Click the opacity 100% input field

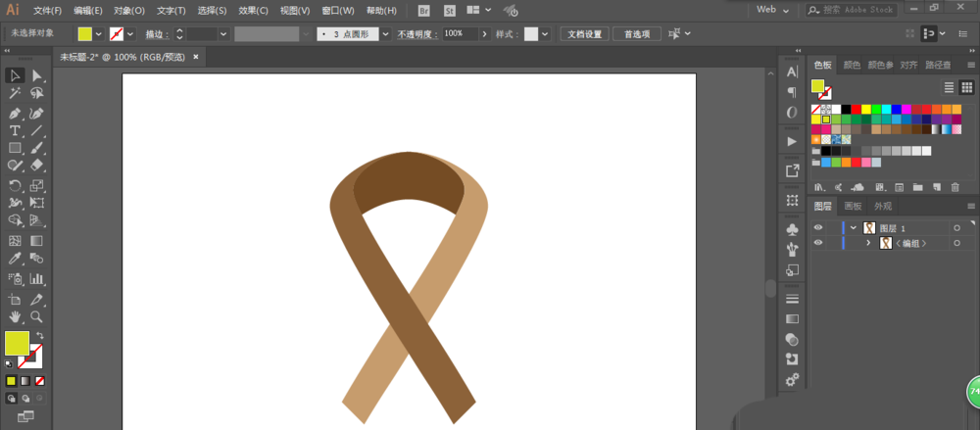459,33
